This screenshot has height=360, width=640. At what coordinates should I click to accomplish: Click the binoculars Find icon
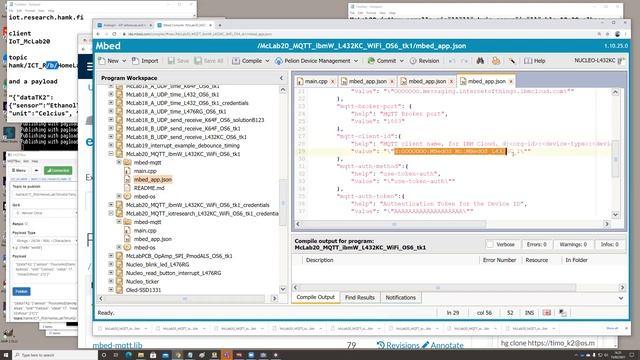pyautogui.click(x=480, y=61)
